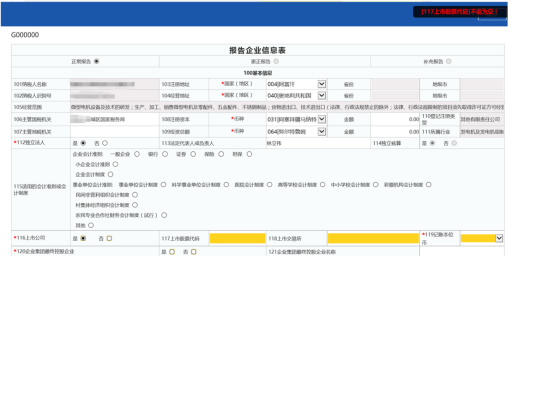
Task: Select 其他 accounting system radio
Action: tap(91, 225)
